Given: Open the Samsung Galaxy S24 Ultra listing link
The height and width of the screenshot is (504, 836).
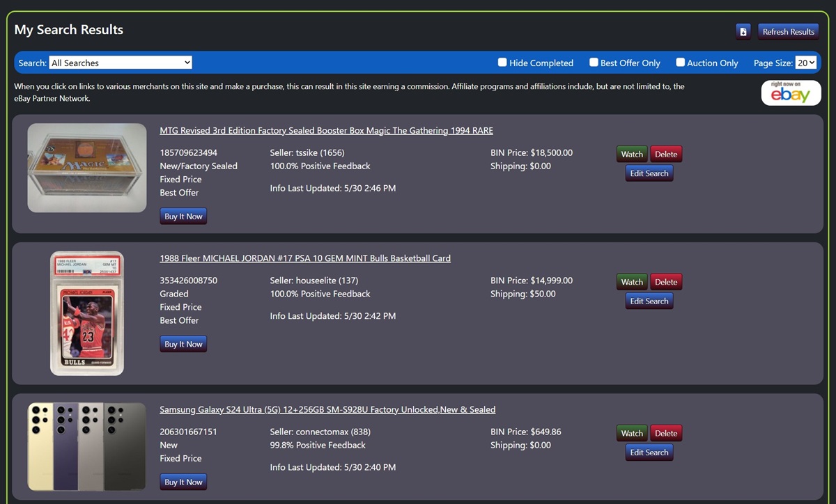Looking at the screenshot, I should (x=327, y=409).
